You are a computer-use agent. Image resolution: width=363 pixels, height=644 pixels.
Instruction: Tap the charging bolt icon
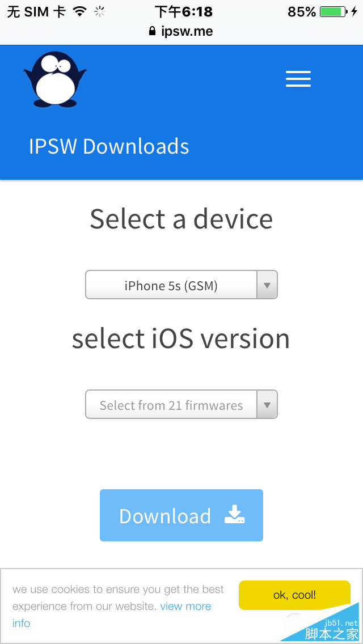click(x=354, y=11)
